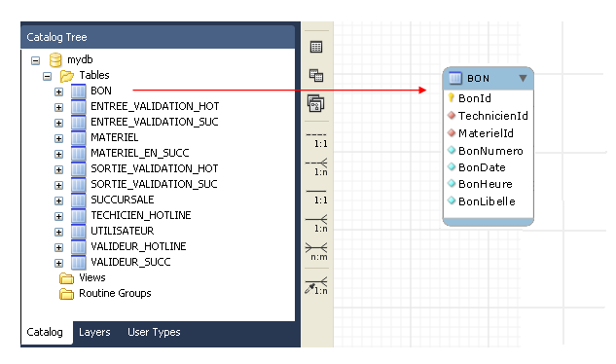Choose the n:m relationship tool
Image resolution: width=616 pixels, height=364 pixels.
point(316,252)
